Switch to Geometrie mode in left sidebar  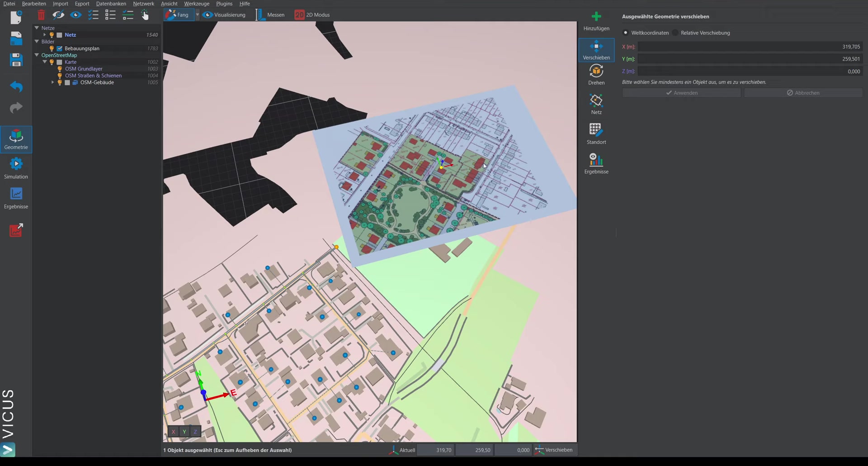pos(16,139)
